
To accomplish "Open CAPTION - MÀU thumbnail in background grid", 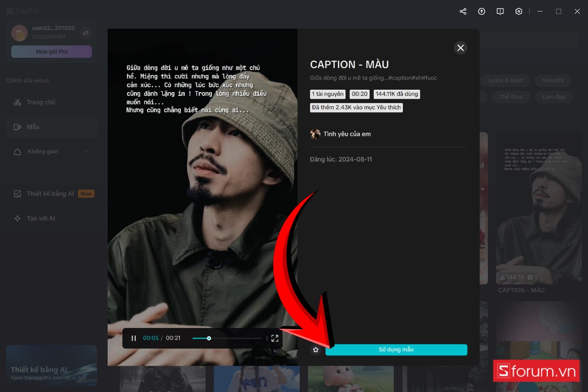I will (x=539, y=208).
